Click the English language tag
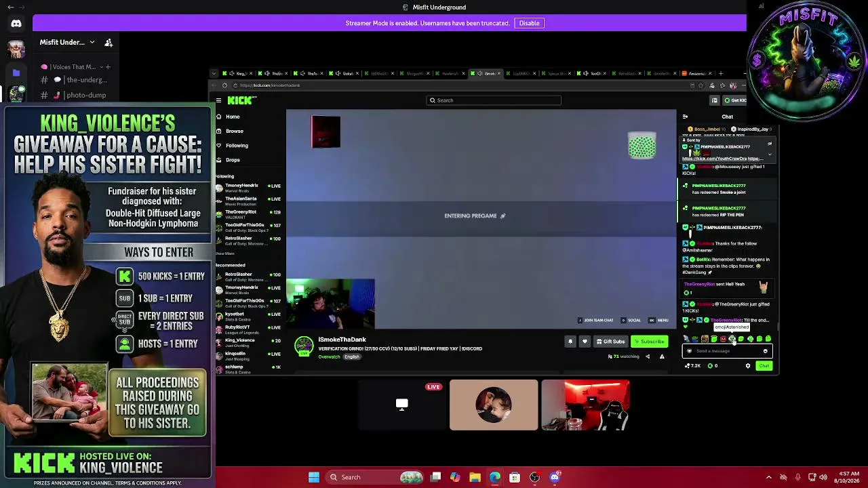Image resolution: width=868 pixels, height=488 pixels. [351, 357]
